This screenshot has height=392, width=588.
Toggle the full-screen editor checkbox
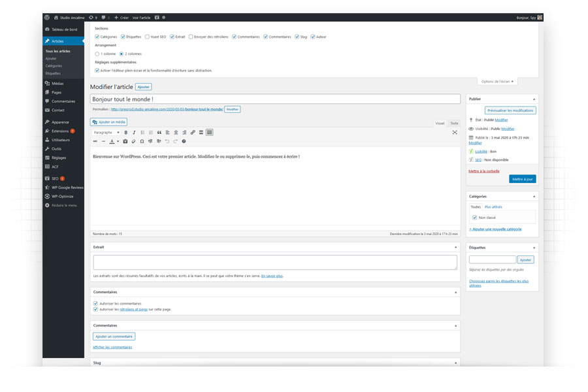pyautogui.click(x=97, y=71)
